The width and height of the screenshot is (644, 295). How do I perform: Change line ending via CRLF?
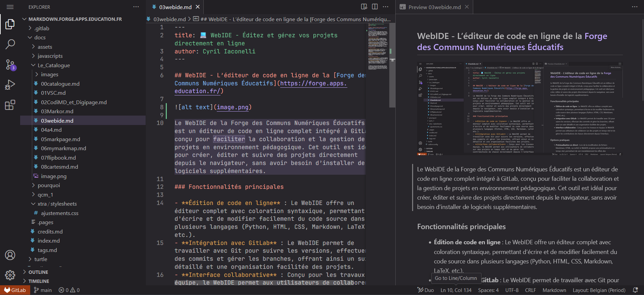point(530,290)
